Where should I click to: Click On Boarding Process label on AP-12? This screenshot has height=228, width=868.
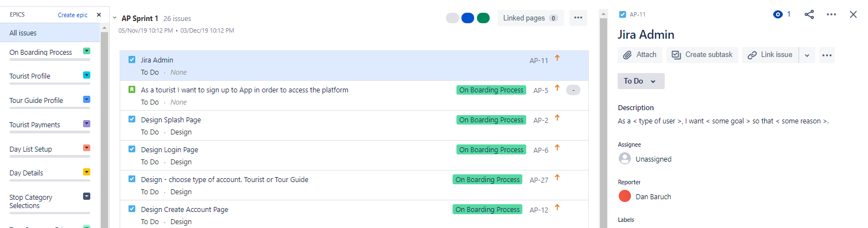tap(487, 209)
